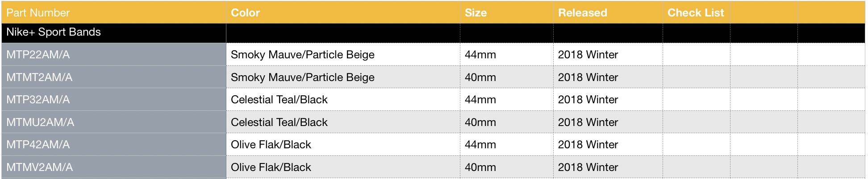Click the 44mm size cell for MTP42AM/A
The image size is (868, 179).
(x=480, y=145)
